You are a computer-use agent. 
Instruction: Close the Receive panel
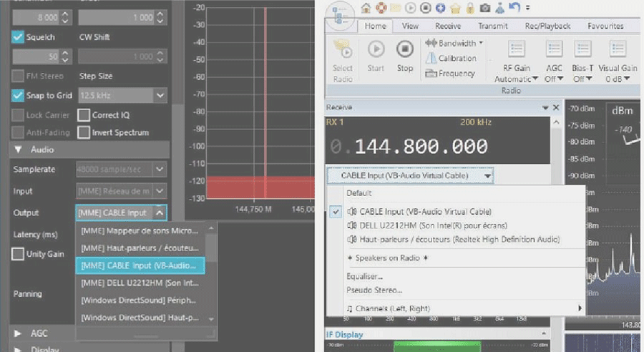tap(556, 107)
